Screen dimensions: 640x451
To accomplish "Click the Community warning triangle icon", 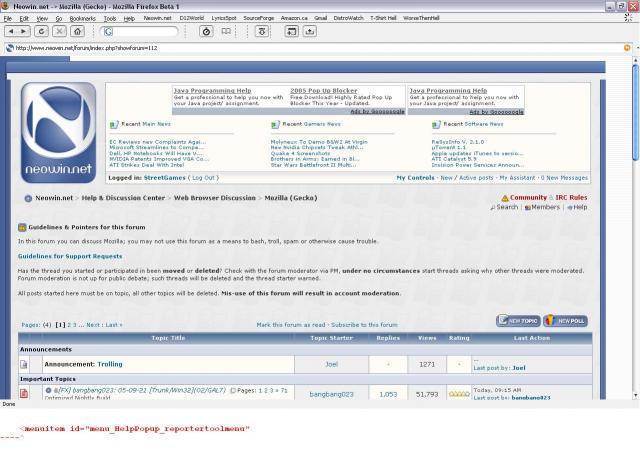I will pyautogui.click(x=505, y=198).
